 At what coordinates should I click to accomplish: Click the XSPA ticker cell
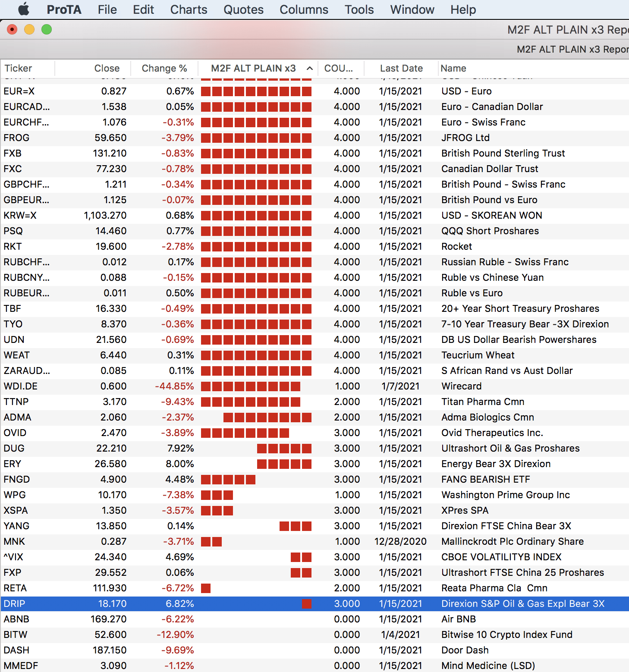pyautogui.click(x=16, y=510)
